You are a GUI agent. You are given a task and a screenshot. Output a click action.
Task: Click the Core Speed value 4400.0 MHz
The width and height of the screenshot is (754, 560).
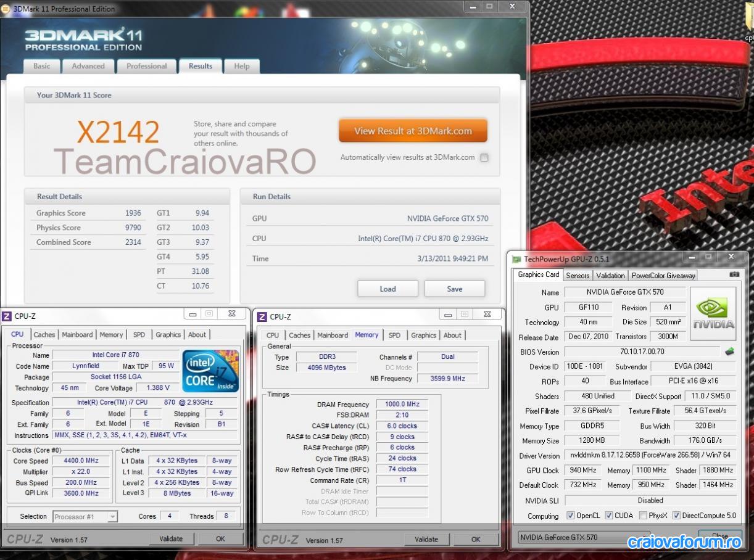pyautogui.click(x=82, y=461)
